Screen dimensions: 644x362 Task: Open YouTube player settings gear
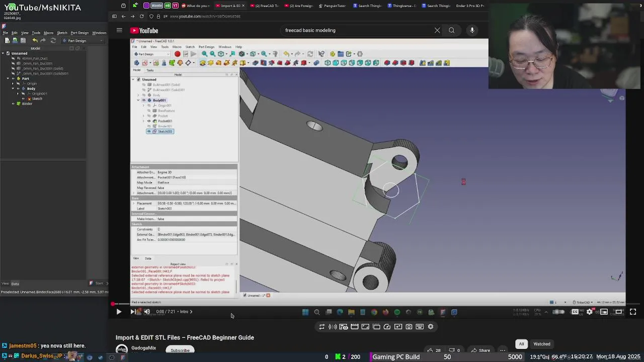(x=590, y=312)
